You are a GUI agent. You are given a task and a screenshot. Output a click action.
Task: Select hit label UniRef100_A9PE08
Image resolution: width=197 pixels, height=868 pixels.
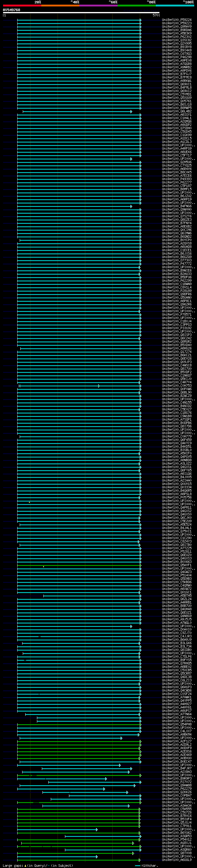point(177,60)
